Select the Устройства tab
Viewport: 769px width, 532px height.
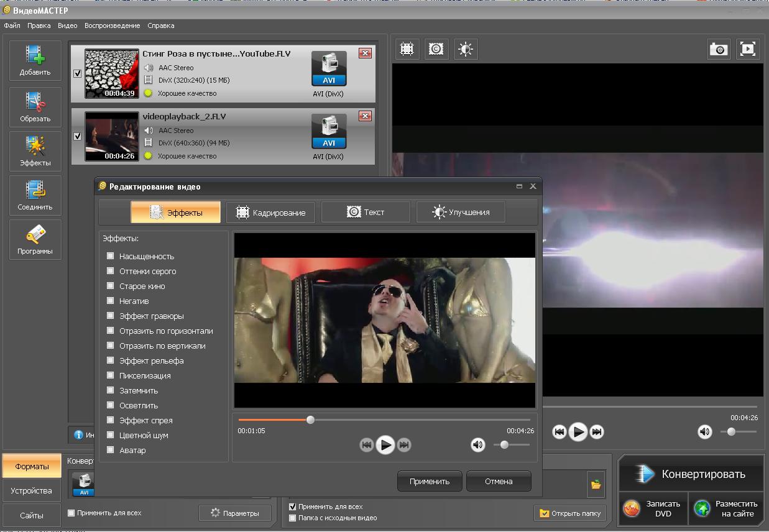[32, 490]
